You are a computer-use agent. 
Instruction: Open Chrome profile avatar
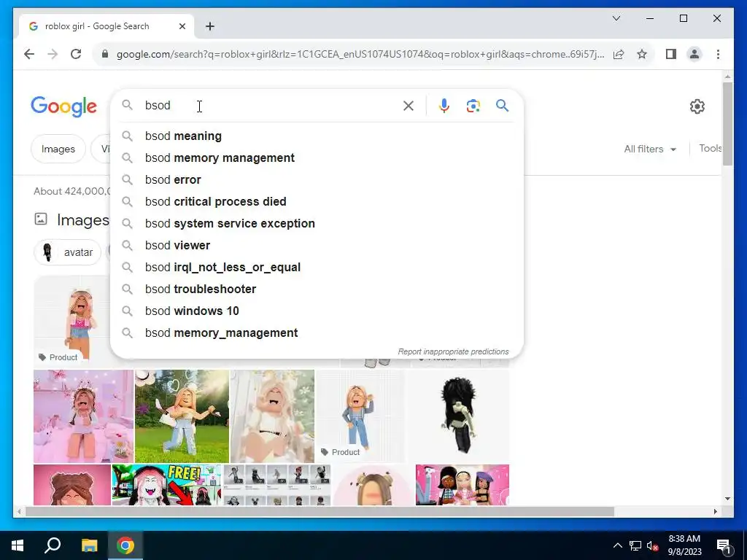pyautogui.click(x=694, y=54)
